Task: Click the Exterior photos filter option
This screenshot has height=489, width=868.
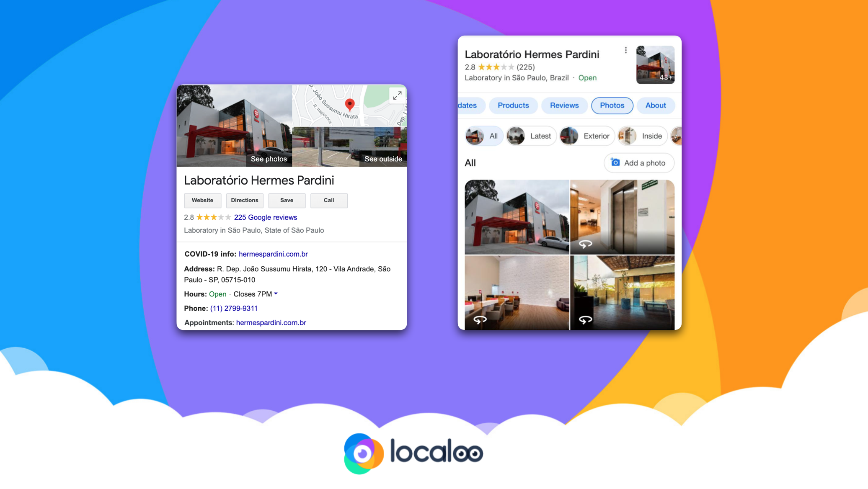Action: pyautogui.click(x=585, y=136)
